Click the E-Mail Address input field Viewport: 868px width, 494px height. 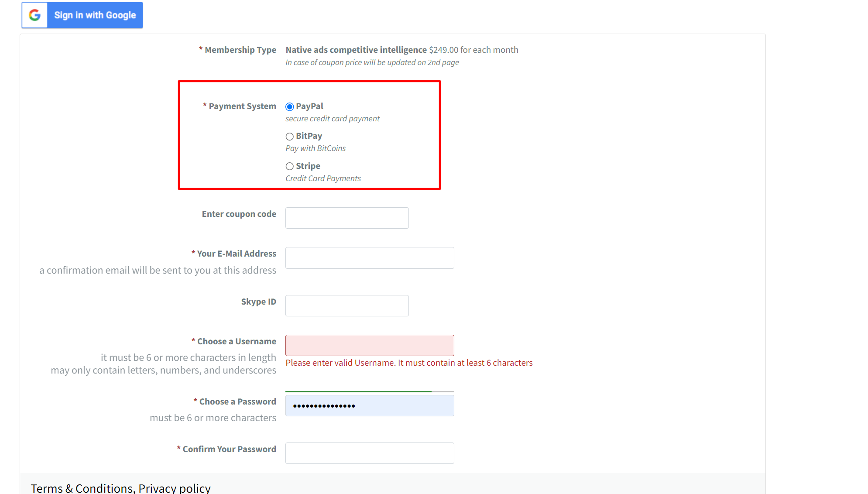point(369,257)
